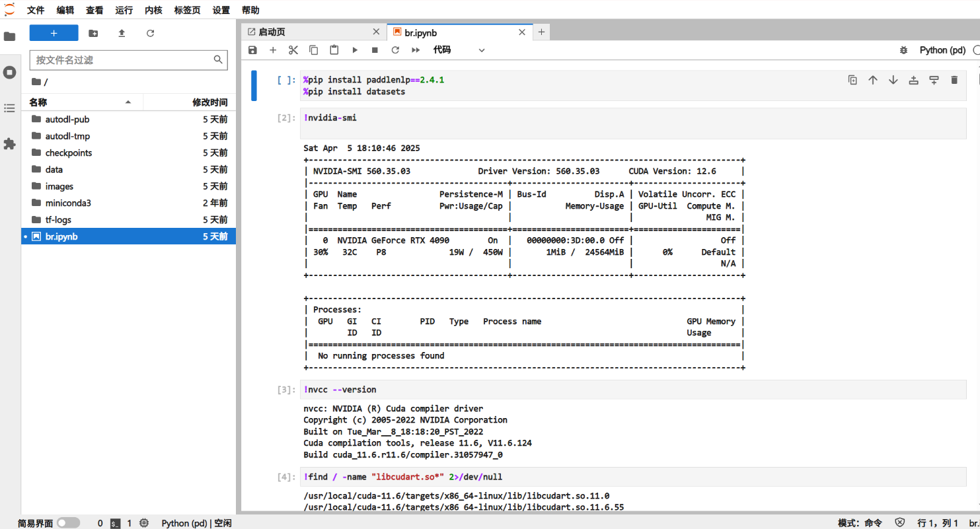
Task: Paste cell from clipboard icon
Action: (334, 50)
